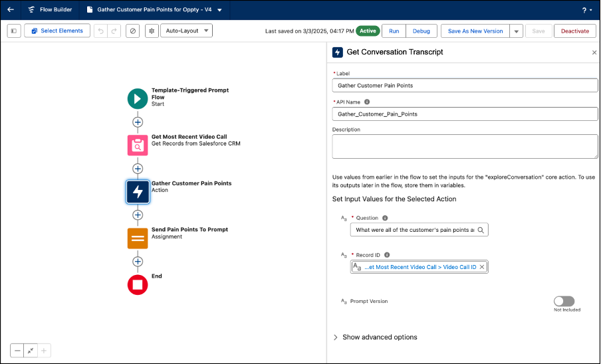Viewport: 601px width, 364px height.
Task: Click the API Name input field
Action: pos(465,114)
